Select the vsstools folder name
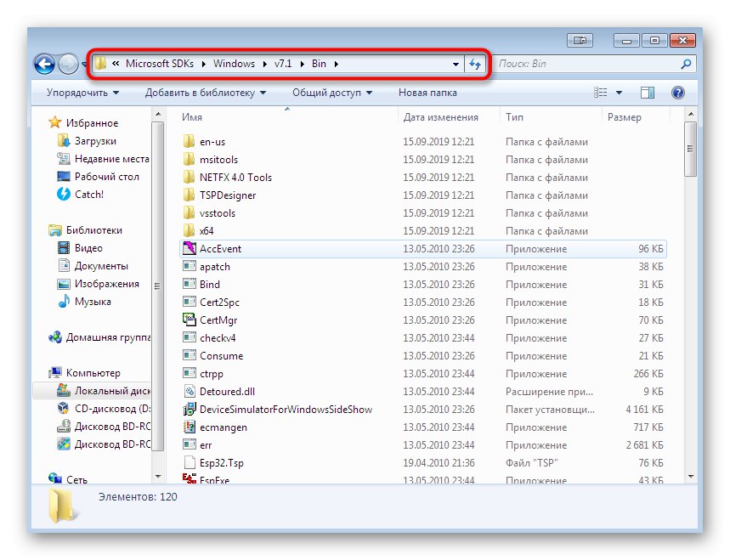730x560 pixels. (x=218, y=213)
